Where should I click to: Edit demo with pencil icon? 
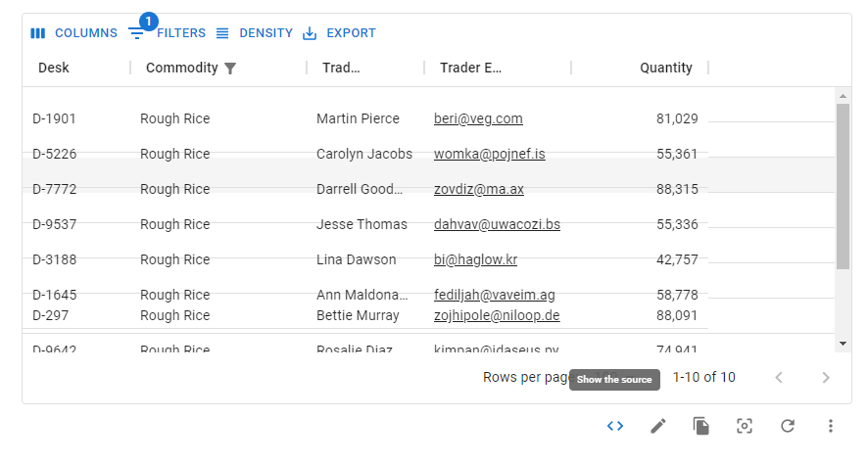pos(658,426)
